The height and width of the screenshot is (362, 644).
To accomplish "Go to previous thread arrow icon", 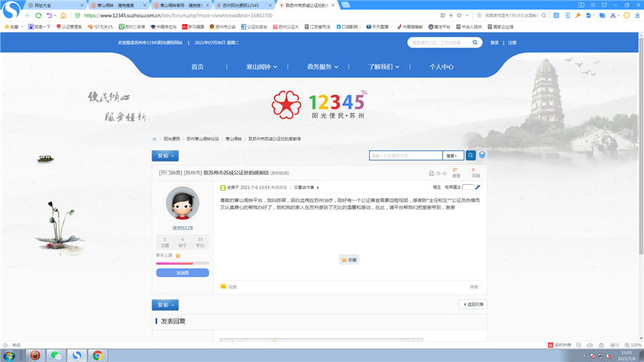I will [x=438, y=173].
